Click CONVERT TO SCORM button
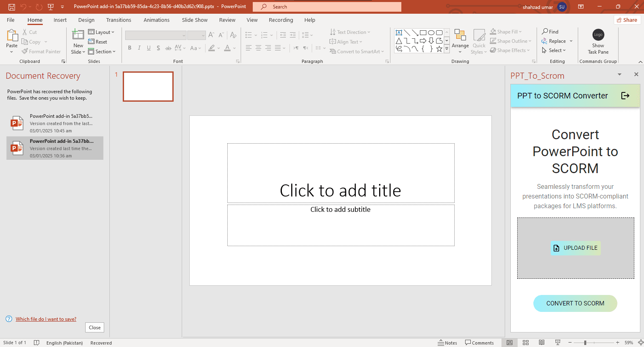This screenshot has width=644, height=347. [575, 303]
